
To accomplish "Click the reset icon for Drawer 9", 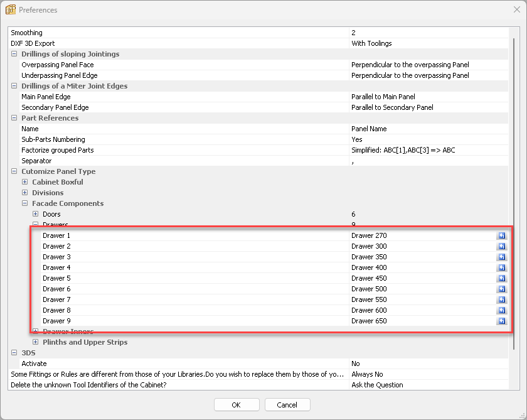I will pos(501,321).
